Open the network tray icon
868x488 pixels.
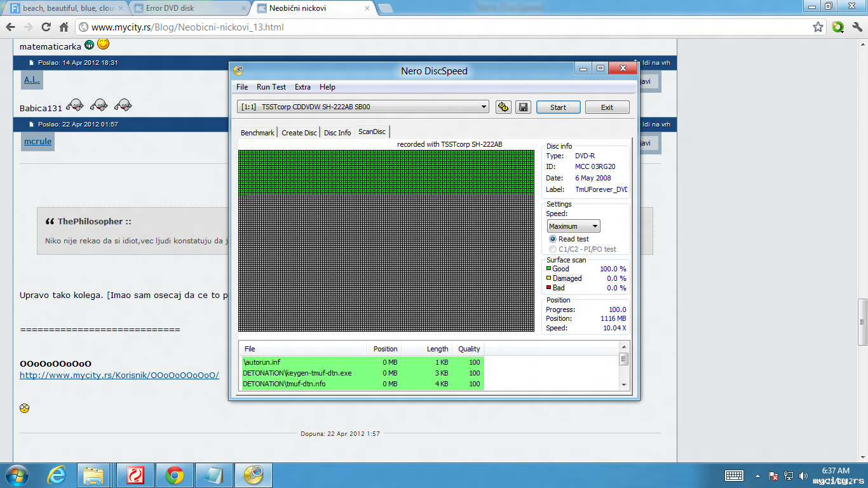coord(789,475)
